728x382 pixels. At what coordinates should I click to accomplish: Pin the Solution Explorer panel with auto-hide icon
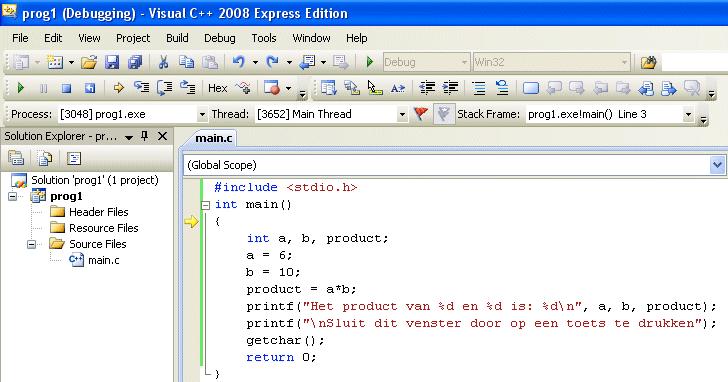pyautogui.click(x=144, y=136)
